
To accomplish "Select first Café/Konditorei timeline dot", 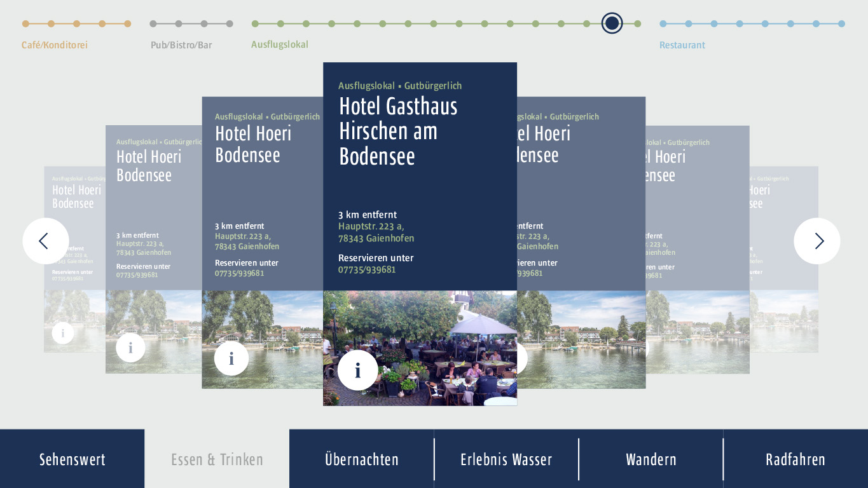I will (25, 24).
